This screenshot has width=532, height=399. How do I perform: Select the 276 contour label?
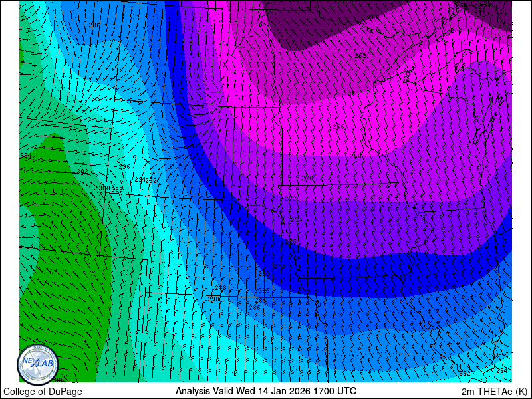[291, 242]
